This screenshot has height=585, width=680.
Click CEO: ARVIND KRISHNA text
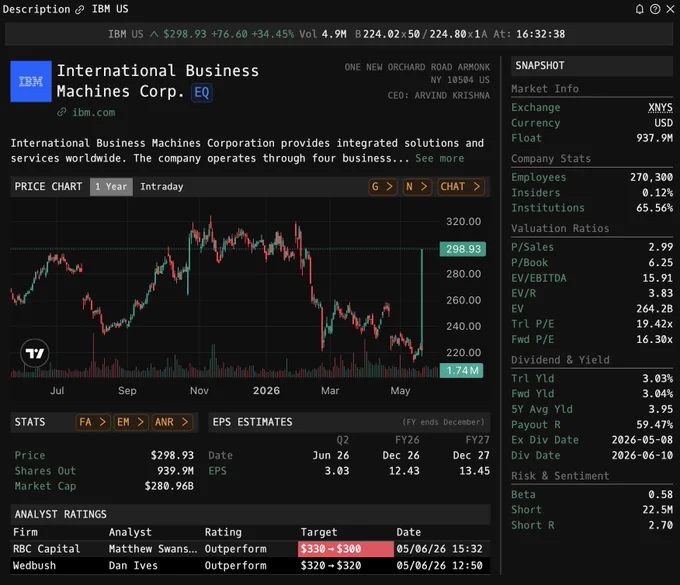[x=438, y=95]
